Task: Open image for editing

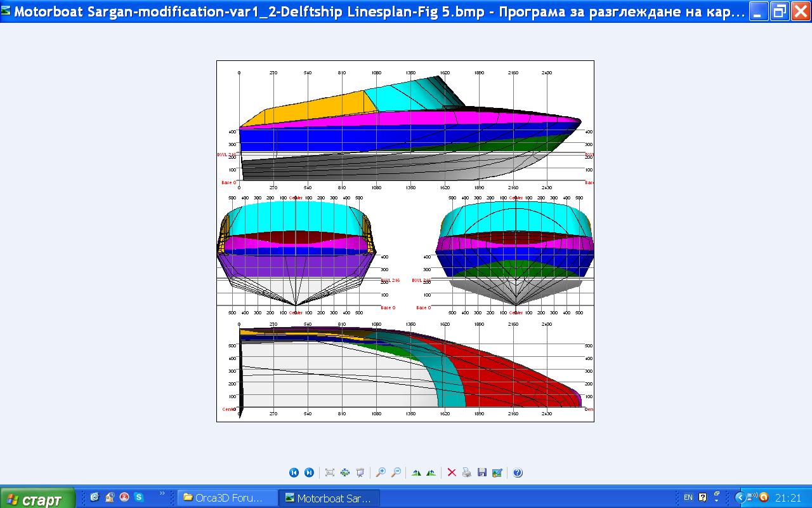Action: pyautogui.click(x=497, y=472)
